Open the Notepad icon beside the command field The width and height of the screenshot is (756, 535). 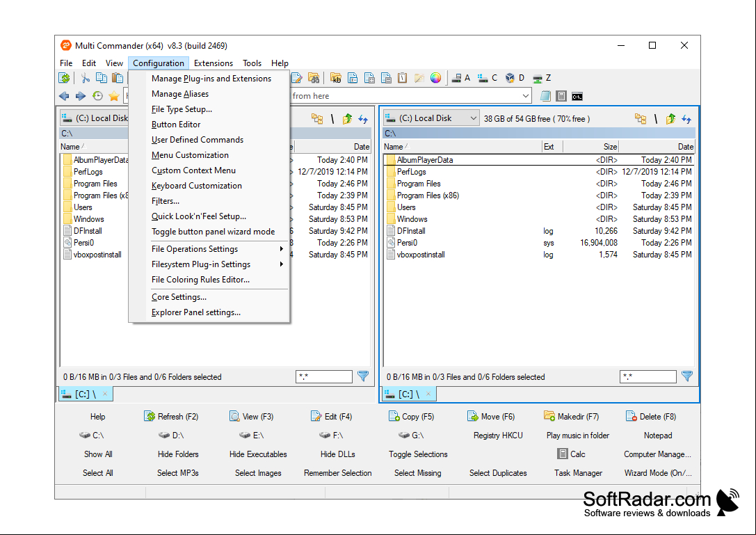[545, 96]
